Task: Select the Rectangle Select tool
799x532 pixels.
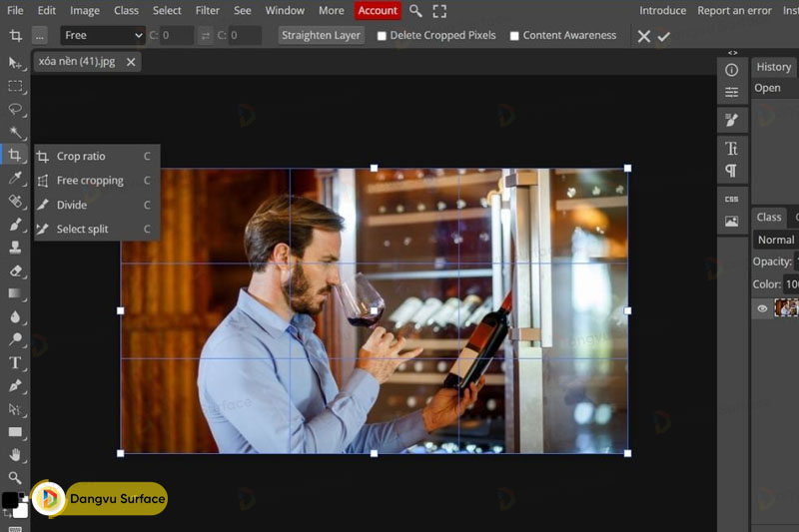Action: [15, 86]
